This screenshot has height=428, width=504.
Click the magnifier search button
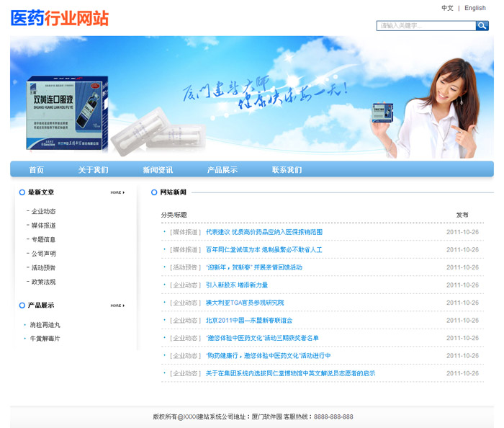coord(482,26)
